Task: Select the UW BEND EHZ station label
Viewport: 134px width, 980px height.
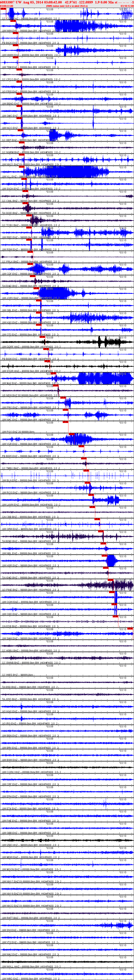Action: pos(30,104)
